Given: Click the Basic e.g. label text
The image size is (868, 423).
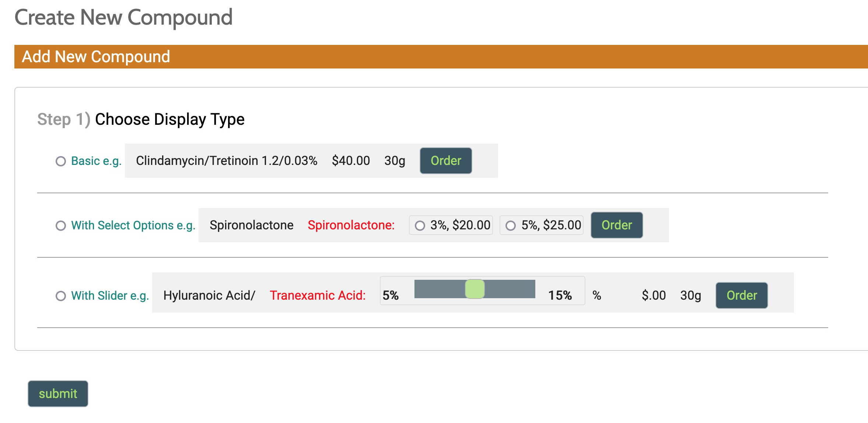Looking at the screenshot, I should (96, 161).
